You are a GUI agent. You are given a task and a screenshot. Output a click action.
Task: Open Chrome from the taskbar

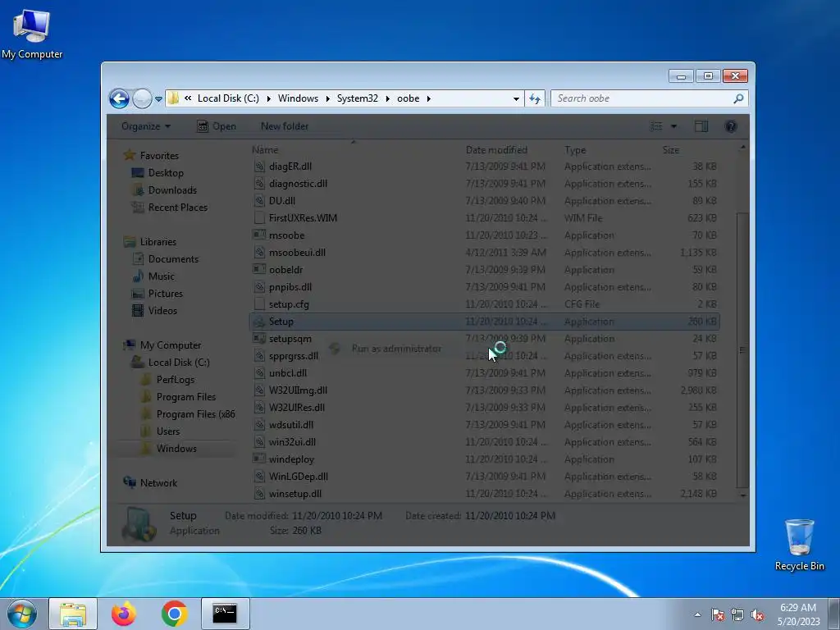[174, 614]
